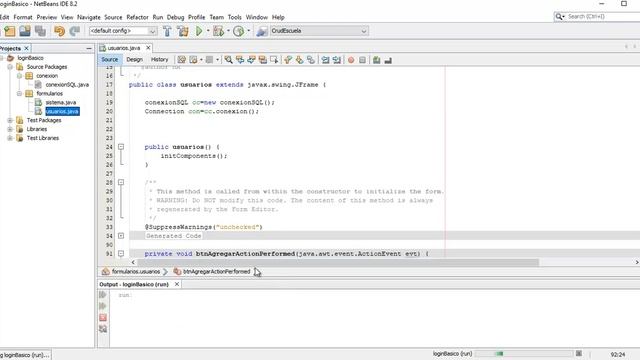Click the Profile Project clock icon
640x360 pixels.
(x=238, y=31)
